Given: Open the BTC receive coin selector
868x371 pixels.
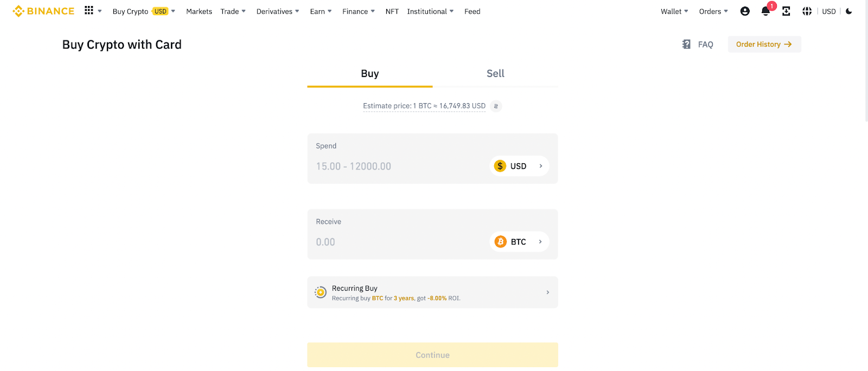Looking at the screenshot, I should tap(519, 242).
